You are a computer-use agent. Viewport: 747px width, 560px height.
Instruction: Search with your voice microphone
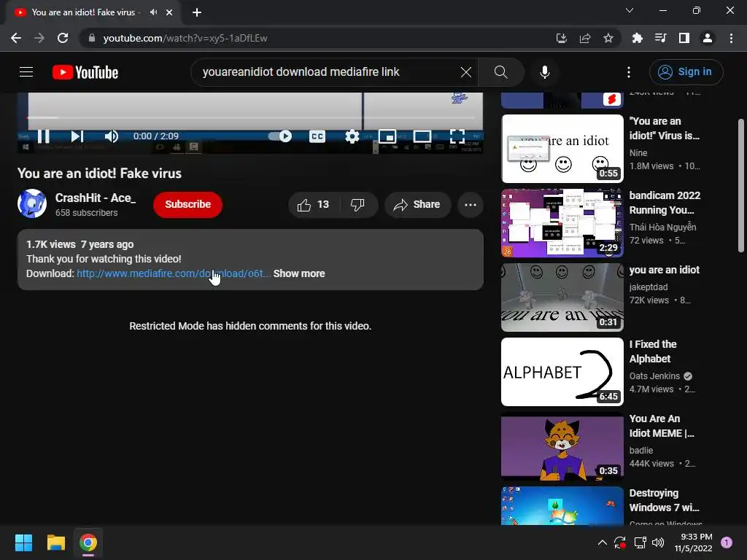pyautogui.click(x=544, y=72)
